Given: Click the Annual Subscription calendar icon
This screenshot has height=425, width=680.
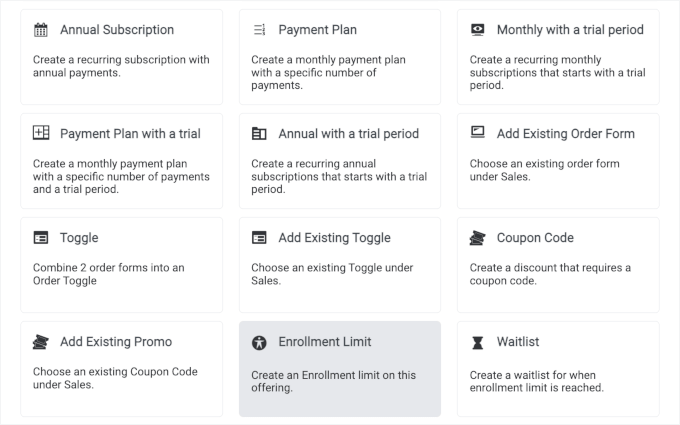Looking at the screenshot, I should pos(41,30).
